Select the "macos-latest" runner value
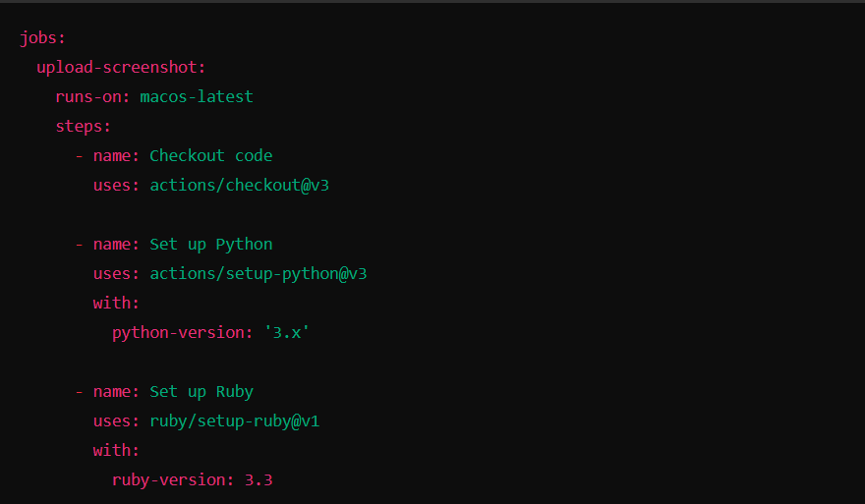Screen dimensions: 865x504 point(197,97)
